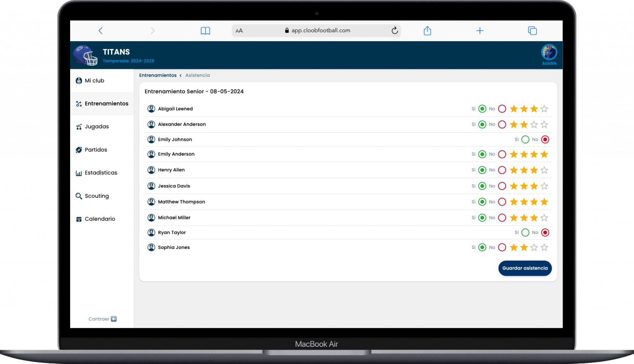Viewport: 634px width, 364px height.
Task: Return to Entrenamientos via breadcrumb link
Action: 158,75
